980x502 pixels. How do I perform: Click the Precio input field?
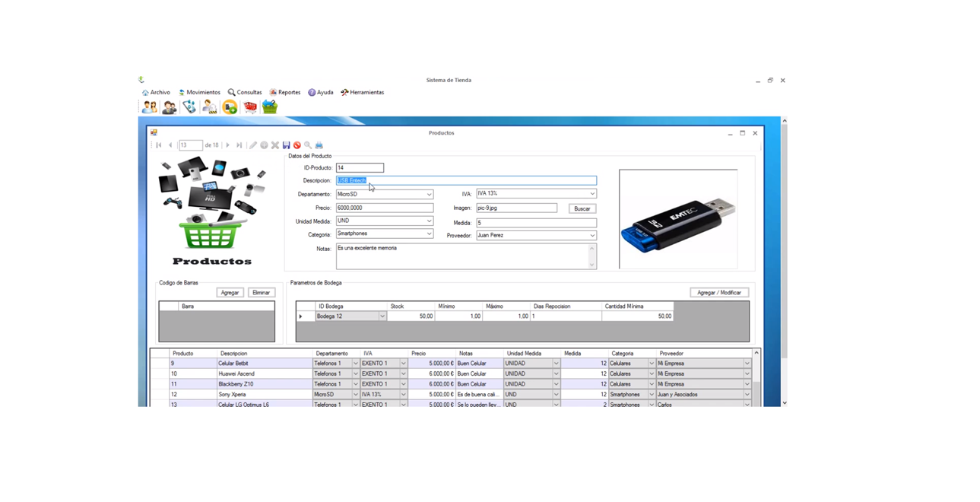(x=384, y=208)
